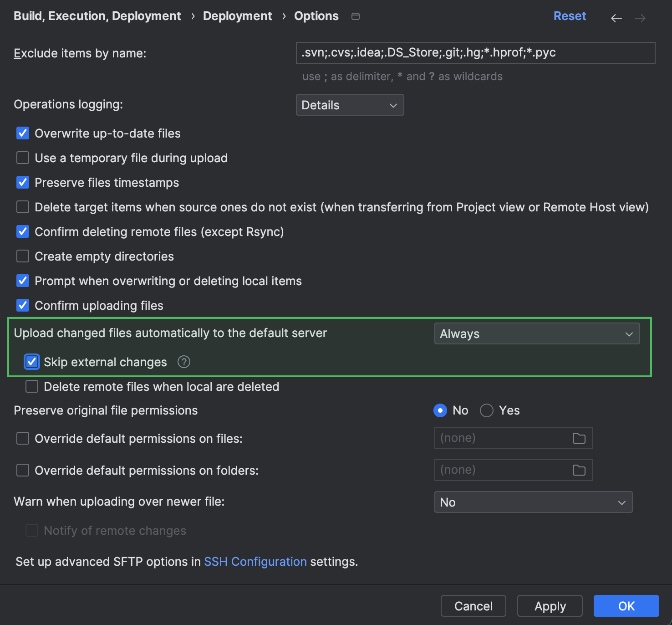Enable Delete remote files when local are deleted
Image resolution: width=672 pixels, height=625 pixels.
(x=31, y=386)
